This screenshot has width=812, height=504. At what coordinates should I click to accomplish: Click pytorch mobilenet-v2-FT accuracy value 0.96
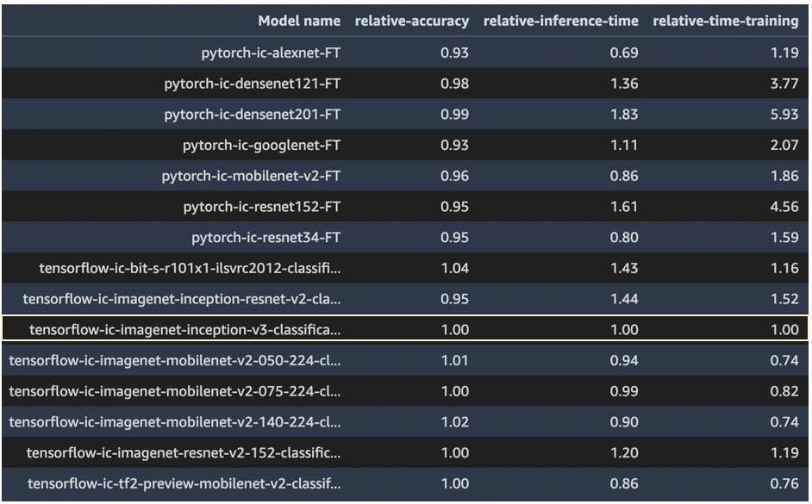point(454,176)
